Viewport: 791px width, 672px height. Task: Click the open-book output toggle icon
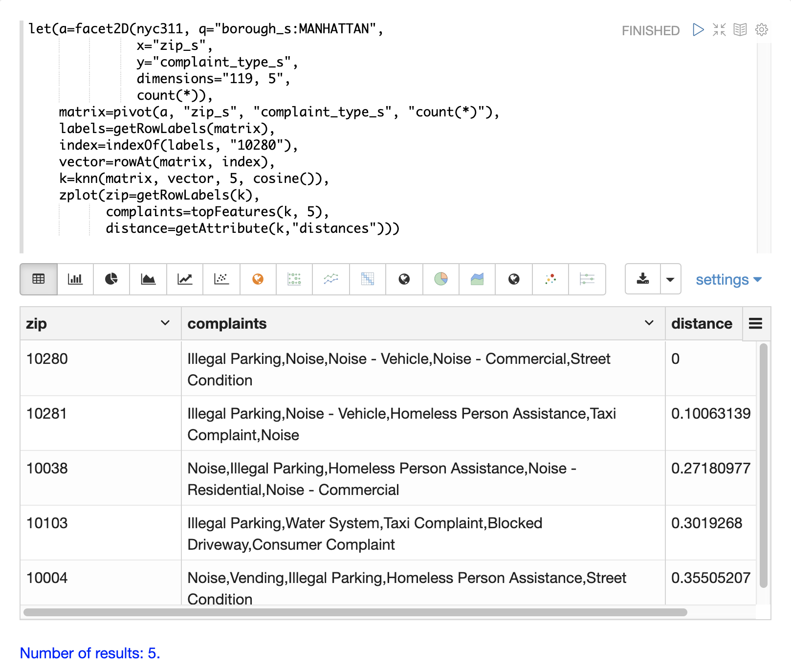(740, 30)
